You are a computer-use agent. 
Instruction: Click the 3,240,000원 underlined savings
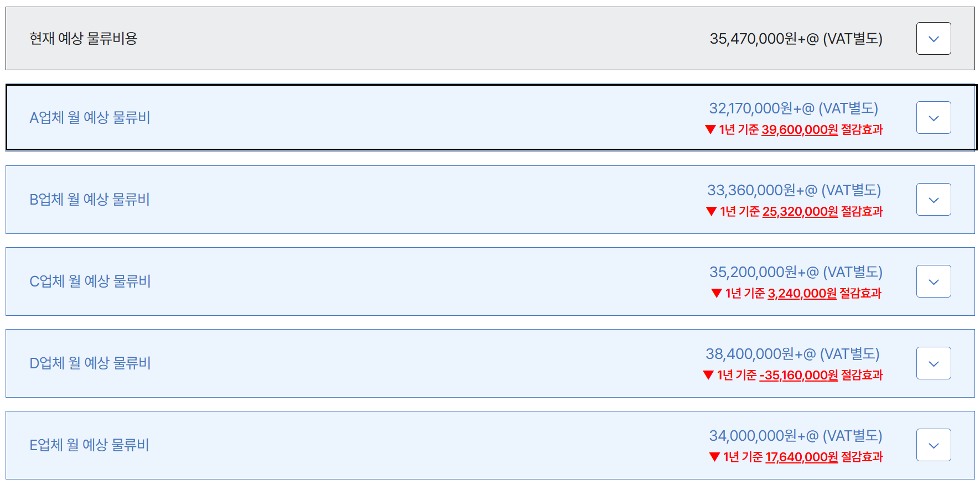pos(802,294)
